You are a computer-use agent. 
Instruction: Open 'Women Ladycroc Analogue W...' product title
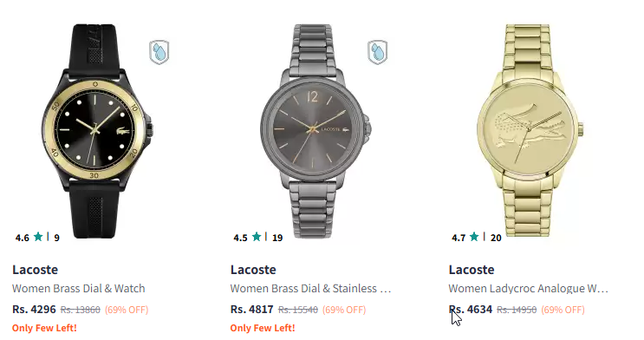coord(528,289)
